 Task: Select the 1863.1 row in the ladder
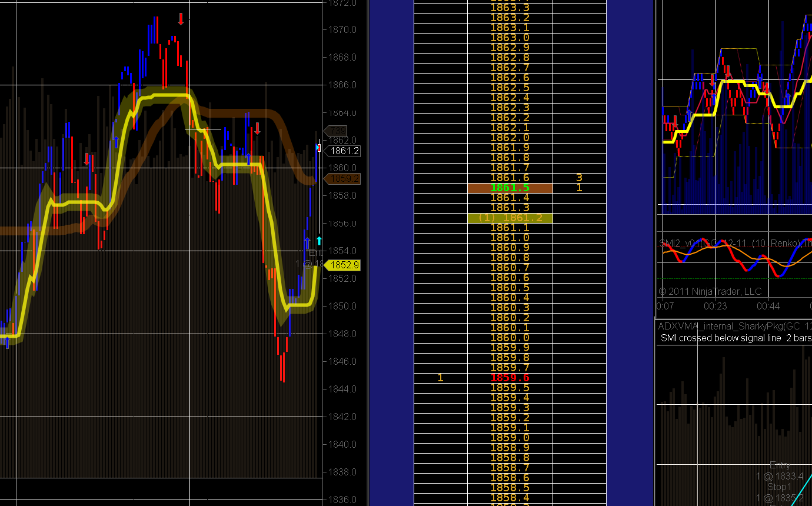pyautogui.click(x=510, y=28)
